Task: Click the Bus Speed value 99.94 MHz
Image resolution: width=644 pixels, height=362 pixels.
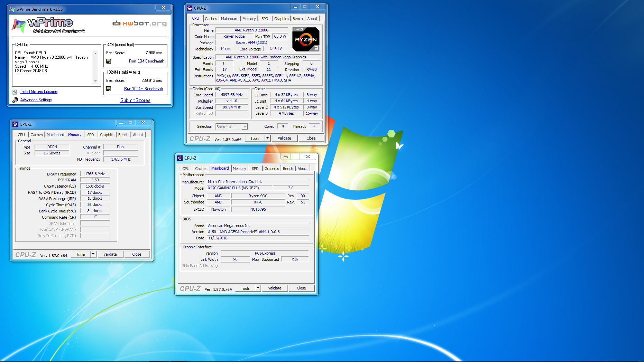Action: click(x=232, y=107)
